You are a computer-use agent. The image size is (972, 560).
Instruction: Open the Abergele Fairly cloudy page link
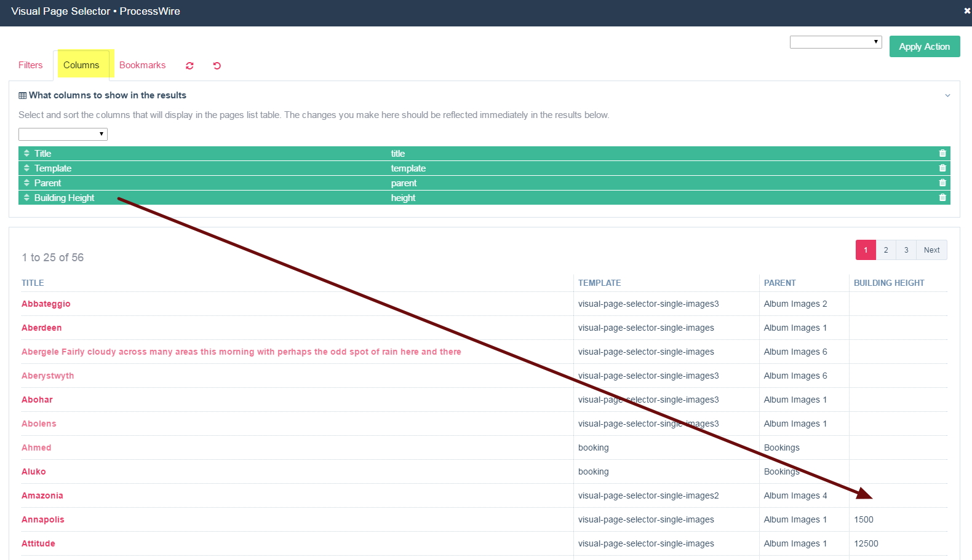[241, 352]
